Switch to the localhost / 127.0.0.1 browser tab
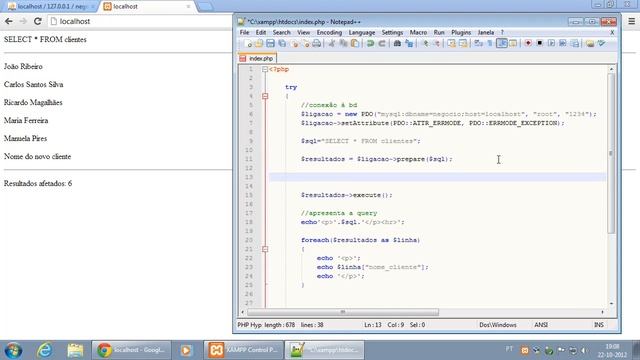640x360 pixels. pyautogui.click(x=51, y=7)
